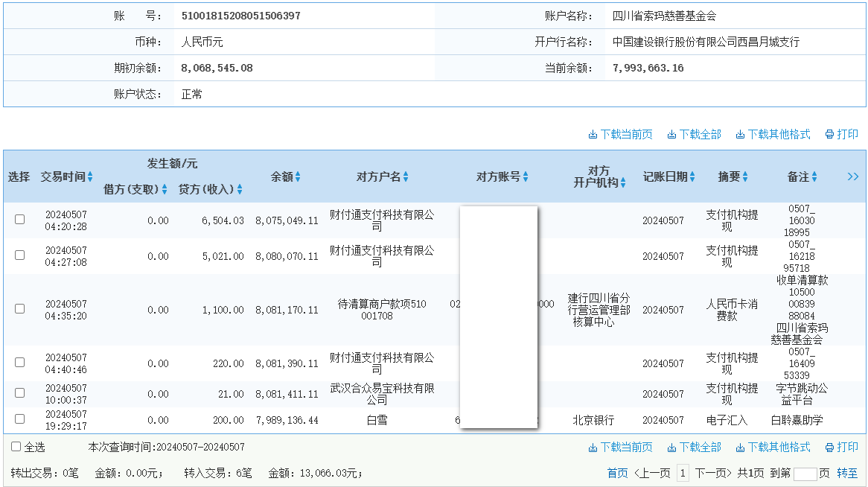Image resolution: width=868 pixels, height=487 pixels.
Task: Check the 10:00:37 transaction row checkbox
Action: [20, 393]
